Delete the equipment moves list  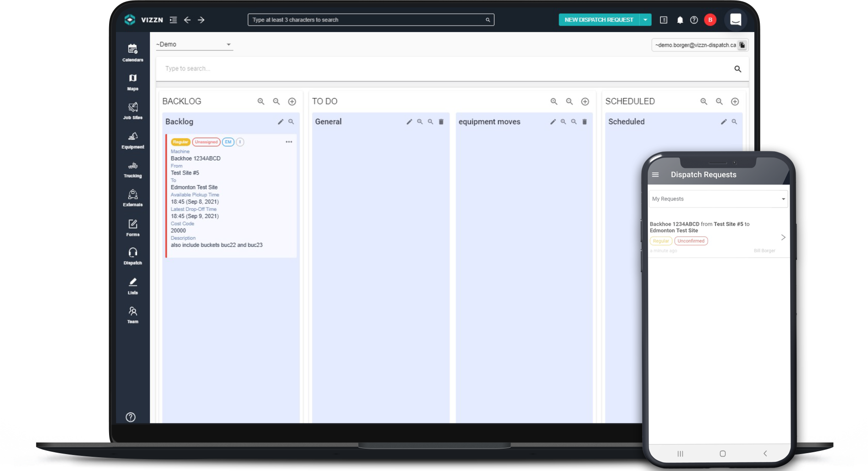point(584,122)
